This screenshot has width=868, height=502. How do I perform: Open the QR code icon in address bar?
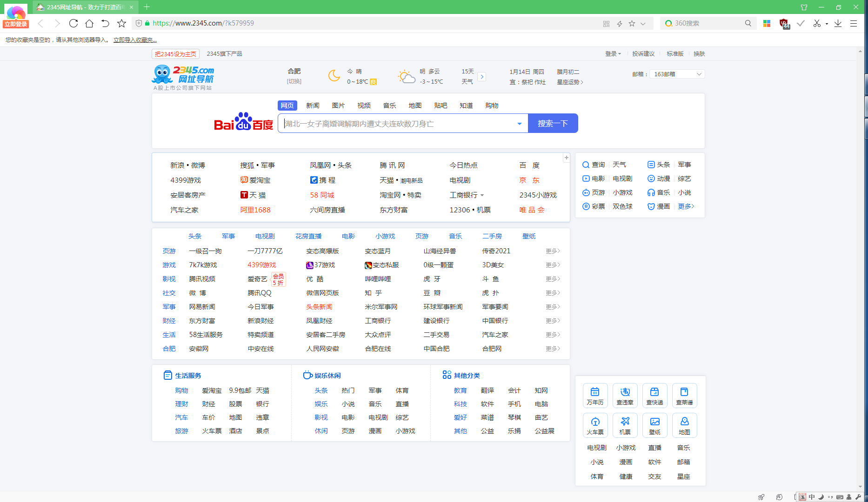[x=606, y=24]
